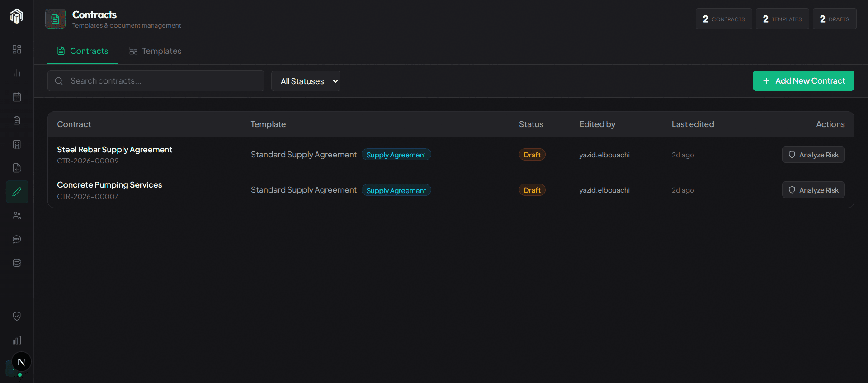Image resolution: width=868 pixels, height=383 pixels.
Task: Click Supply Agreement tag in Steel Rebar row
Action: point(396,155)
